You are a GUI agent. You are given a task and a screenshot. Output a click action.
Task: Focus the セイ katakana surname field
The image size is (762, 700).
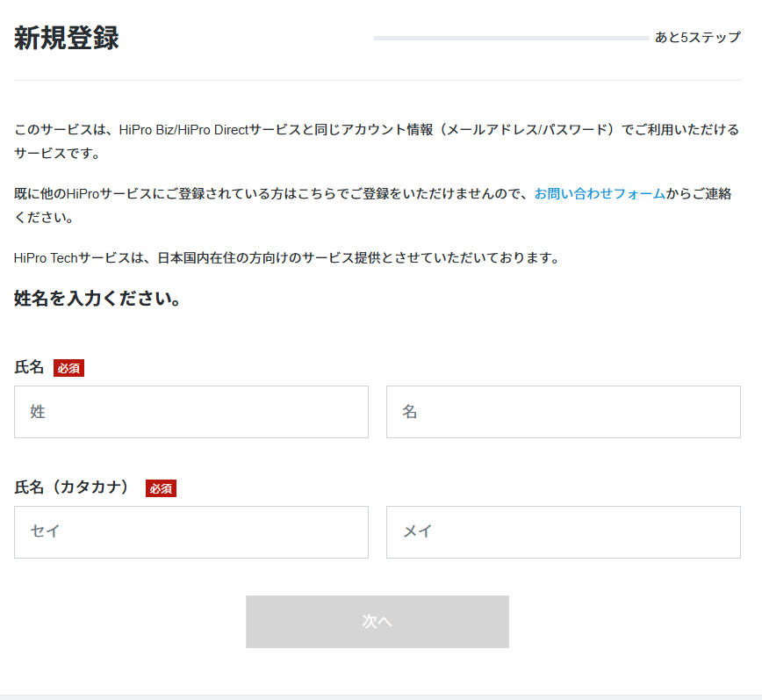tap(191, 531)
